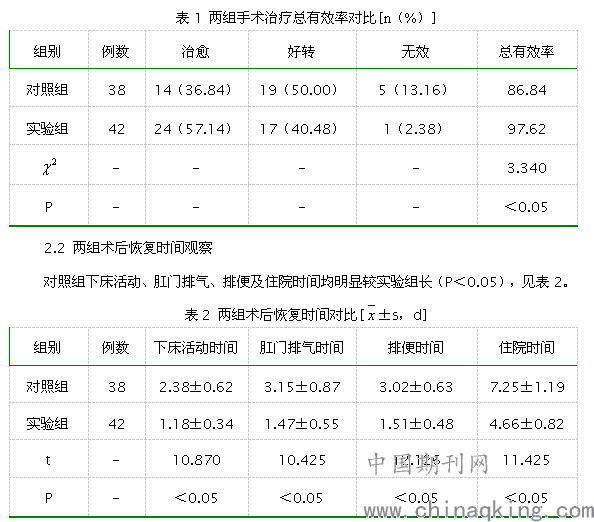
Task: Click the 1.47±0.55 cell for 实验组
Action: point(302,424)
